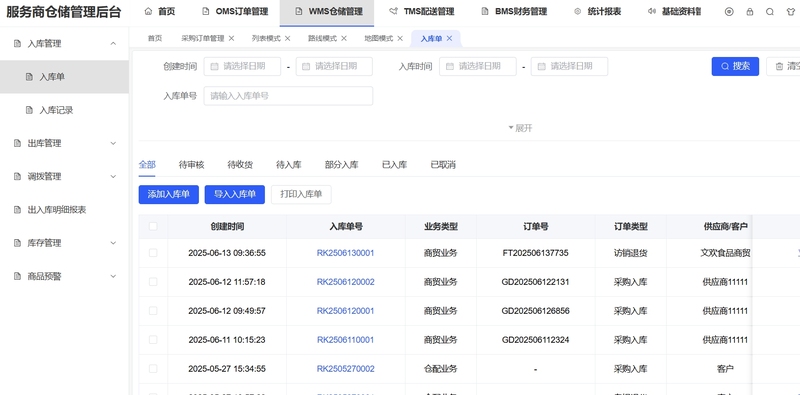The height and width of the screenshot is (395, 800).
Task: Click the document icon beside 入库记录
Action: (30, 110)
